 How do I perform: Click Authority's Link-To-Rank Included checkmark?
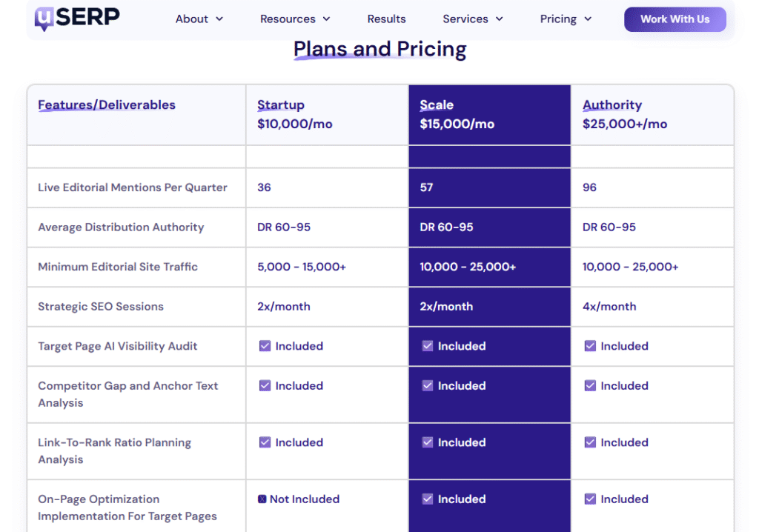(x=590, y=442)
